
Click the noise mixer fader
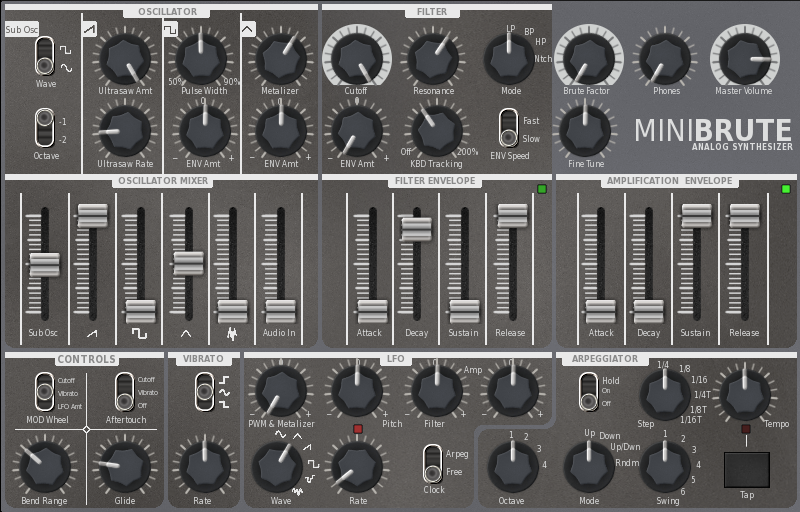point(232,311)
